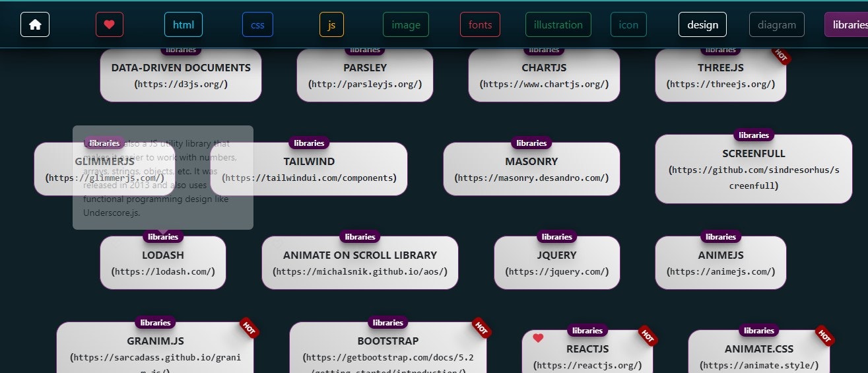Viewport: 868px width, 373px height.
Task: Click the libraries tag above Animate On Scroll
Action: click(360, 236)
